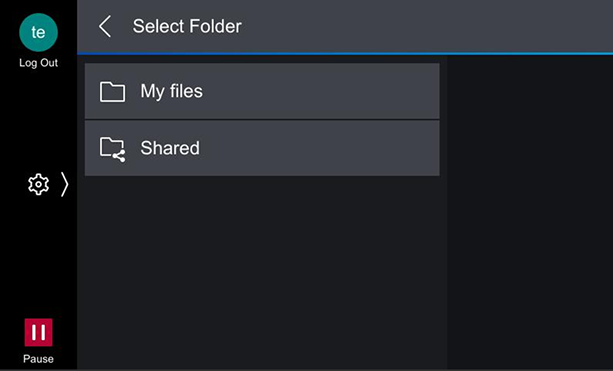Select the 'Shared' text label
The width and height of the screenshot is (613, 371).
click(x=170, y=148)
